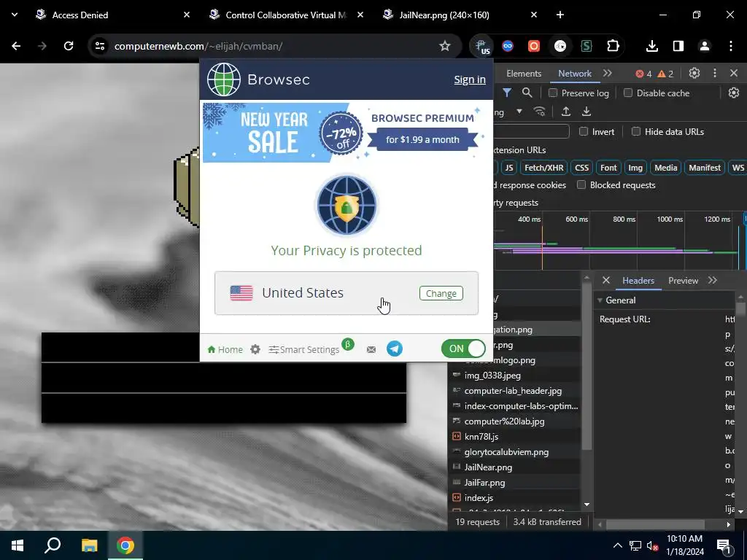The width and height of the screenshot is (747, 560).
Task: Click Change country button
Action: click(x=441, y=293)
